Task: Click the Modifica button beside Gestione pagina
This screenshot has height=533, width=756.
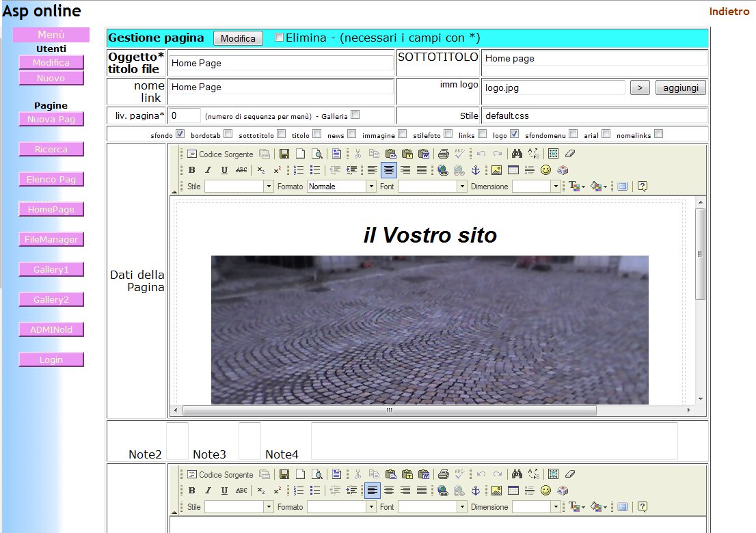Action: tap(238, 38)
